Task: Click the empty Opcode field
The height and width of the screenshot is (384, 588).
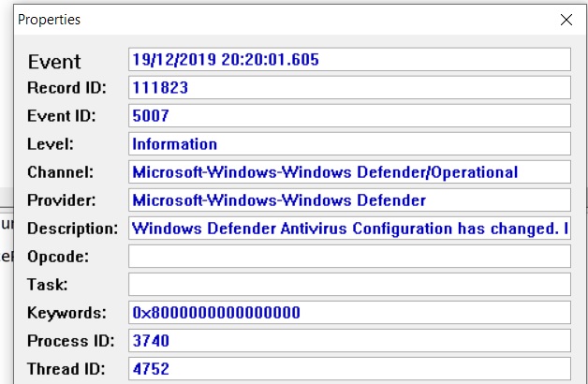Action: point(349,257)
